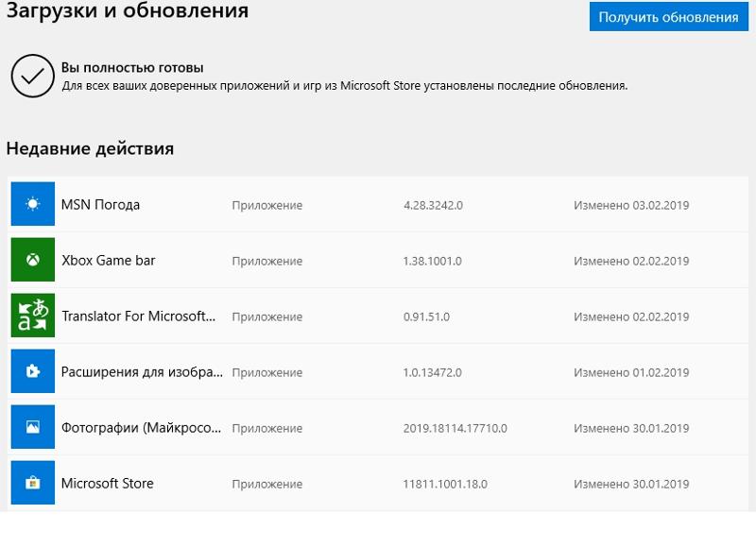Click Изменено 03.02.2019 date
Viewport: 756px width, 548px height.
tap(631, 205)
